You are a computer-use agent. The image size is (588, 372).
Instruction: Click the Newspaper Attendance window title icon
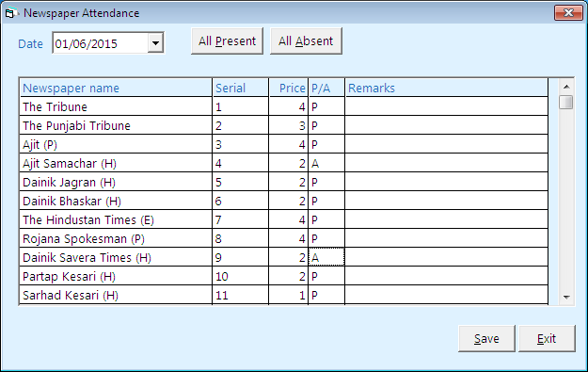click(x=10, y=13)
